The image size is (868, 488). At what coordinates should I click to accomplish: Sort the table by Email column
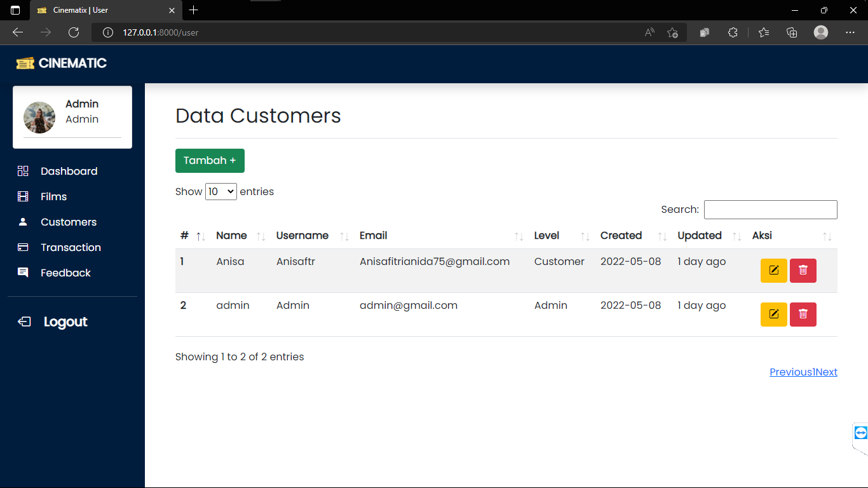click(x=442, y=236)
